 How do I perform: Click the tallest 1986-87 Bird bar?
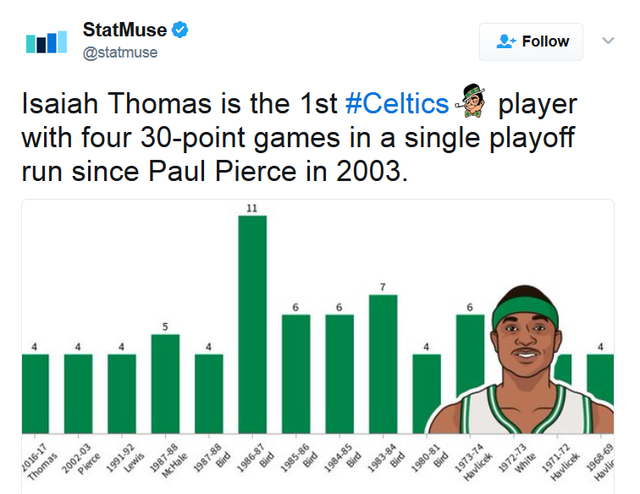click(x=253, y=324)
